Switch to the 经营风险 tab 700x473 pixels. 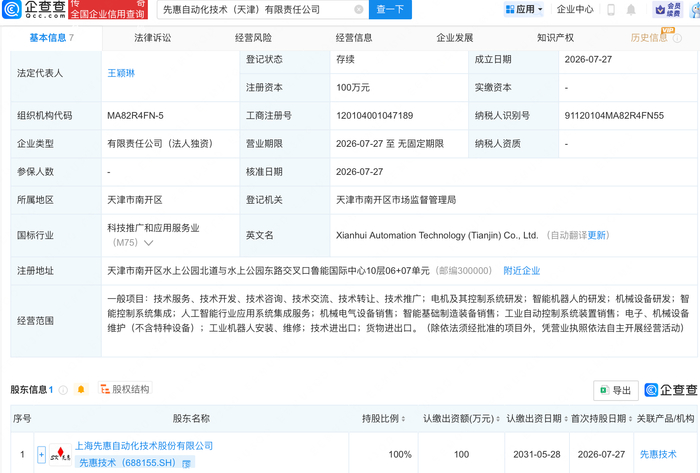(x=253, y=38)
